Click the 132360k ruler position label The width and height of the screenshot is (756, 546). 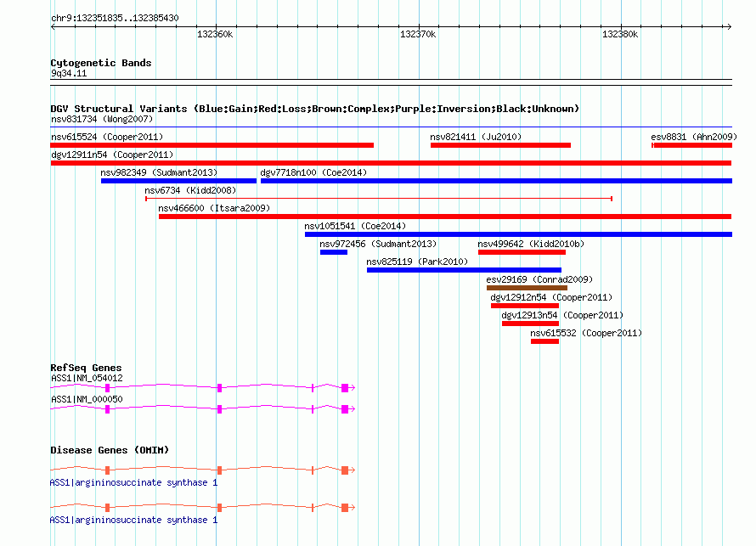point(215,34)
